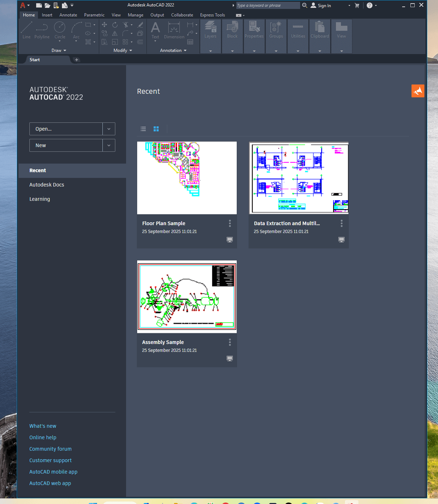Expand the New button dropdown arrow
The height and width of the screenshot is (504, 438).
tap(109, 145)
